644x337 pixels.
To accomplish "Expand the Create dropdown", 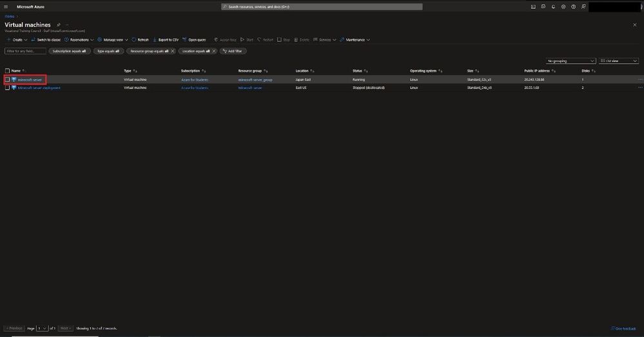I will (17, 40).
